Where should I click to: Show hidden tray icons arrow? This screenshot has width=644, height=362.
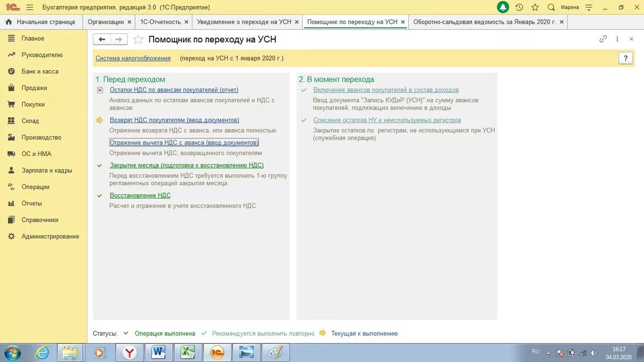[x=548, y=353]
